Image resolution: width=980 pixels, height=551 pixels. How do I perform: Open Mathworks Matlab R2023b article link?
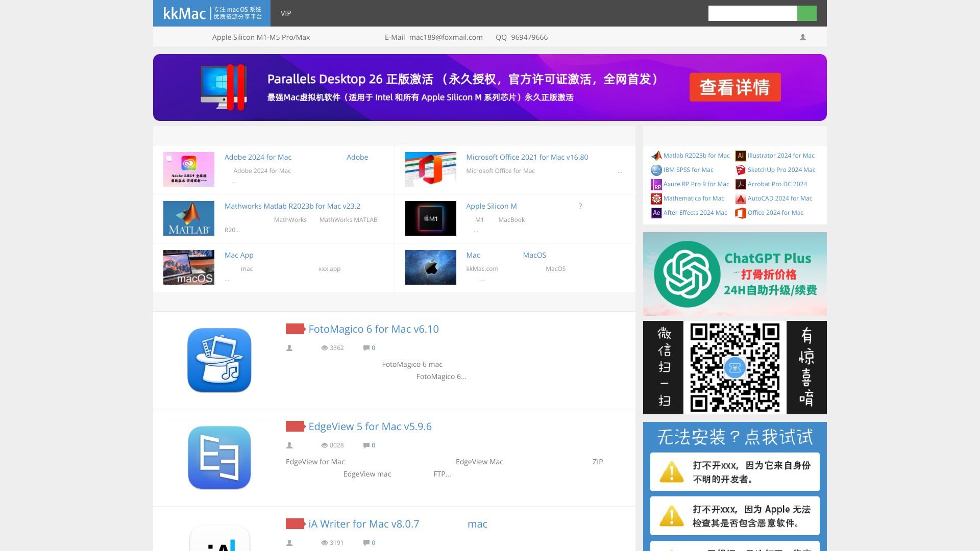click(x=292, y=206)
